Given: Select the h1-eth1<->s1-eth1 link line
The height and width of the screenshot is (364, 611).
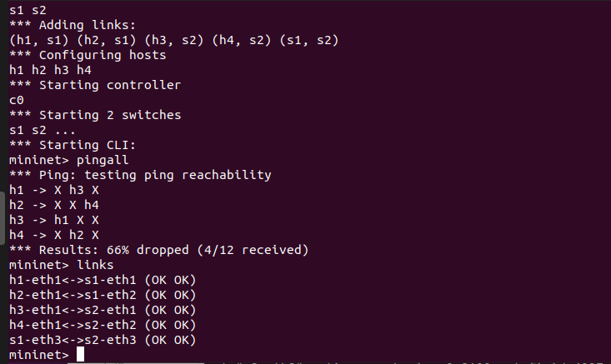Looking at the screenshot, I should click(x=102, y=280).
